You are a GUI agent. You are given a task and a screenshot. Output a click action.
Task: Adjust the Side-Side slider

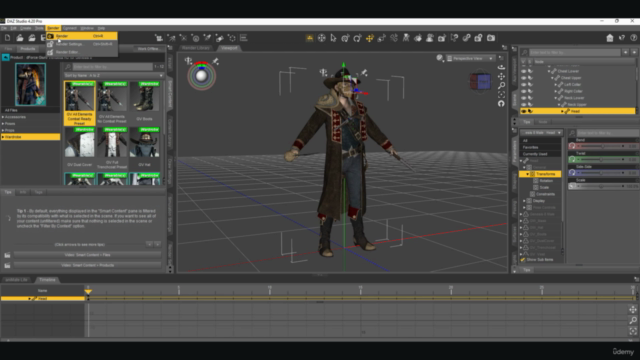tap(602, 173)
